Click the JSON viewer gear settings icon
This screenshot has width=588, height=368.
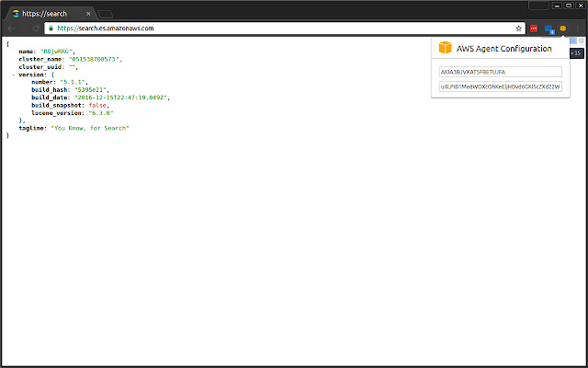pyautogui.click(x=582, y=40)
